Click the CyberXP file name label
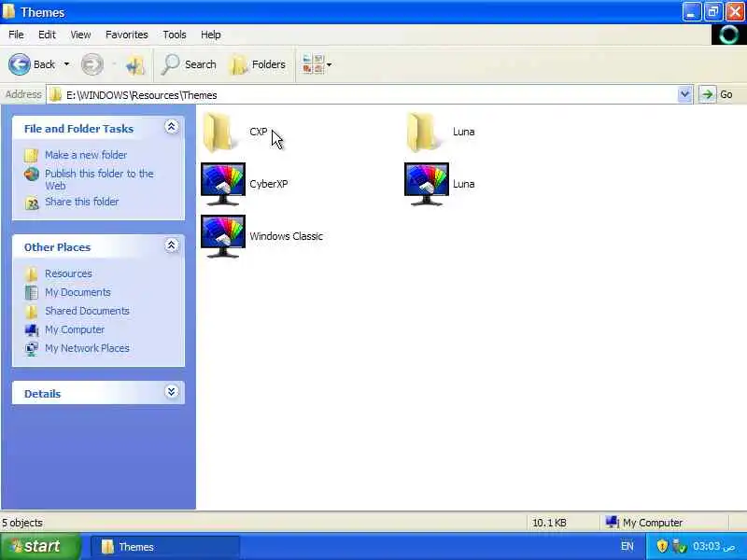Screen dimensions: 747x560 (269, 184)
